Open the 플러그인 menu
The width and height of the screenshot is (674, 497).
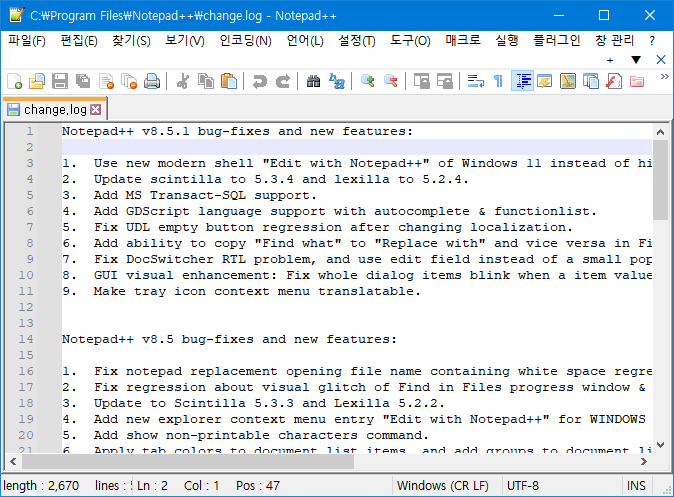click(x=557, y=41)
